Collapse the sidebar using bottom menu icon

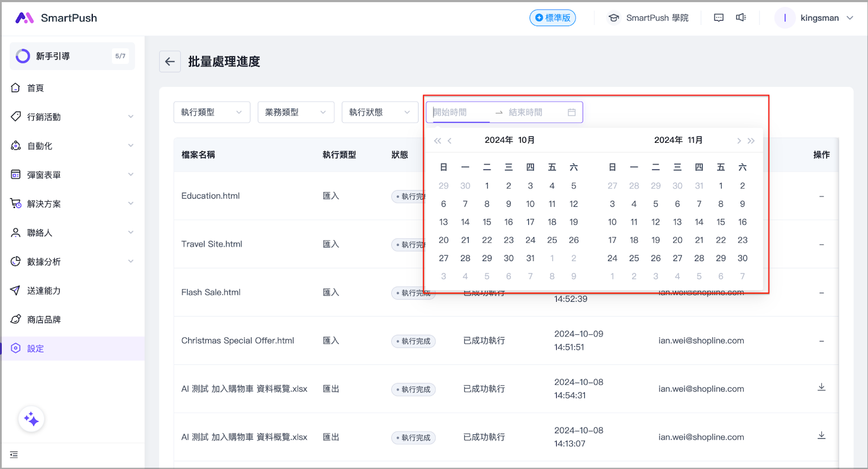coord(14,454)
